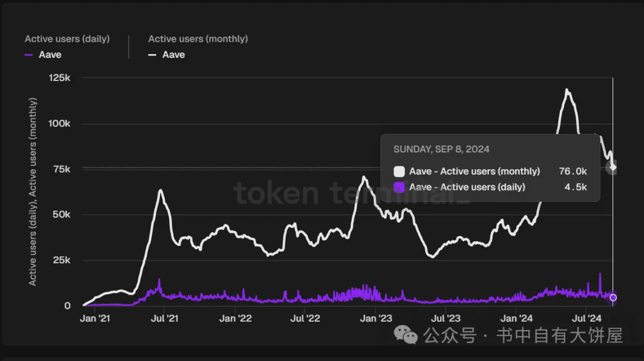Click the "Active users (daily)" legend heading
This screenshot has width=644, height=361.
pyautogui.click(x=67, y=39)
